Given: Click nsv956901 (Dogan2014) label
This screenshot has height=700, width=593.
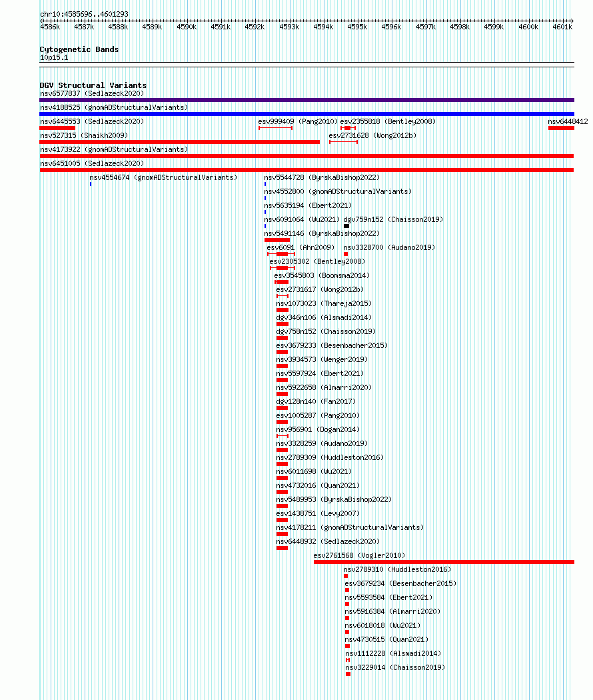Looking at the screenshot, I should [318, 429].
